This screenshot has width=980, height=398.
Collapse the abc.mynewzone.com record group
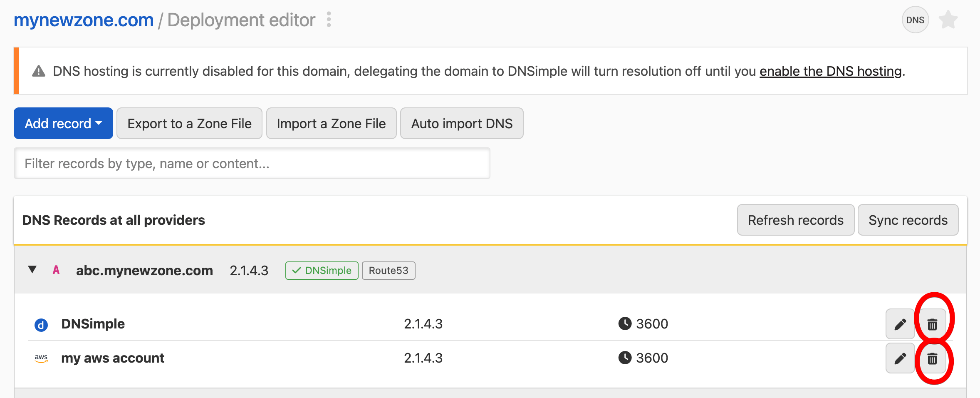point(32,270)
